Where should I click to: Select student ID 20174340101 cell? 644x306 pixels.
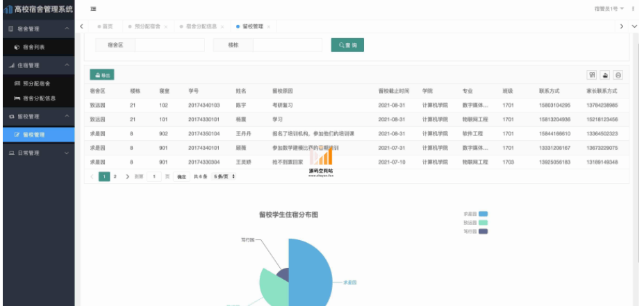204,148
